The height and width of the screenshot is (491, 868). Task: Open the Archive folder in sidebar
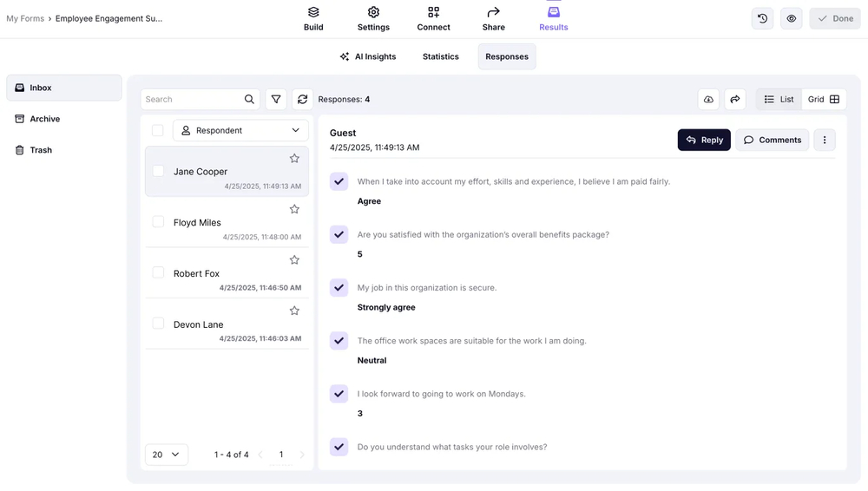[44, 119]
